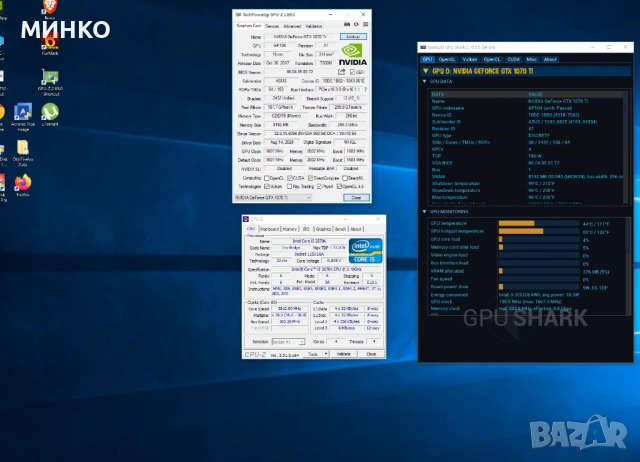Click the NVIDIA logo in GPU-Z

(x=353, y=55)
